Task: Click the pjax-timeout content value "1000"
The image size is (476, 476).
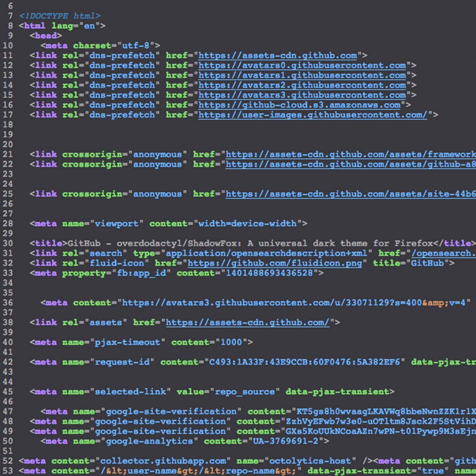Action: [231, 342]
